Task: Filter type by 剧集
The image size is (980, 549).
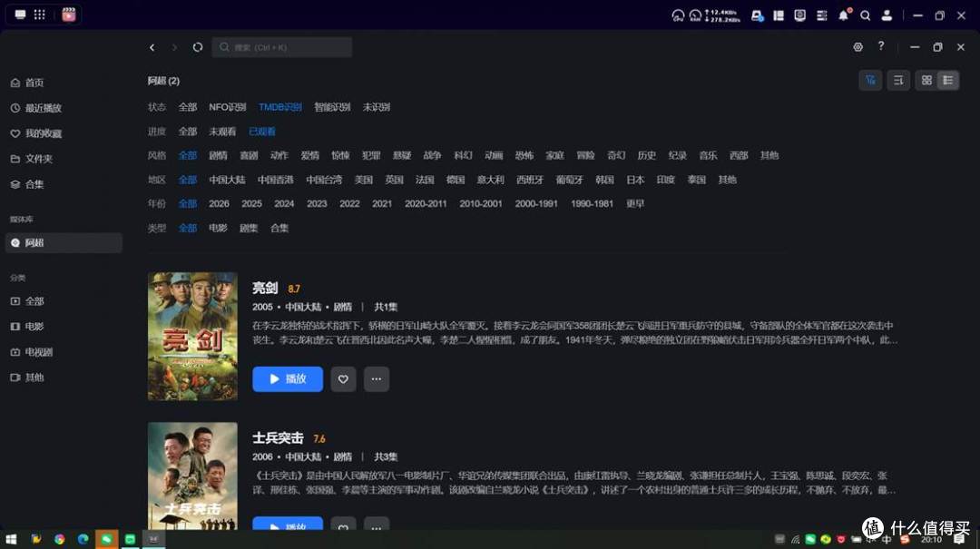Action: tap(249, 229)
